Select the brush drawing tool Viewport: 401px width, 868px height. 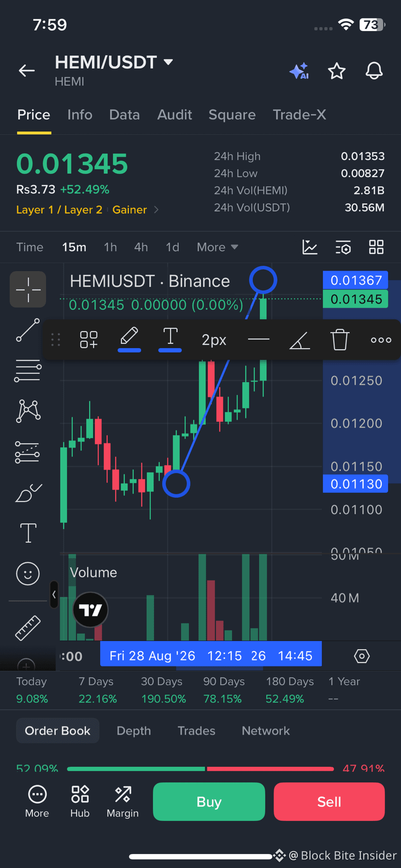pyautogui.click(x=29, y=493)
